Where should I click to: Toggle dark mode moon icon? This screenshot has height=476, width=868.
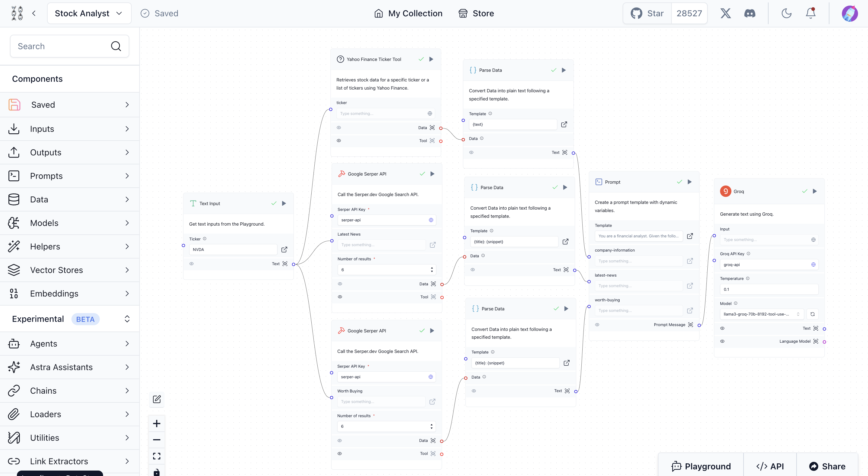[x=786, y=13]
